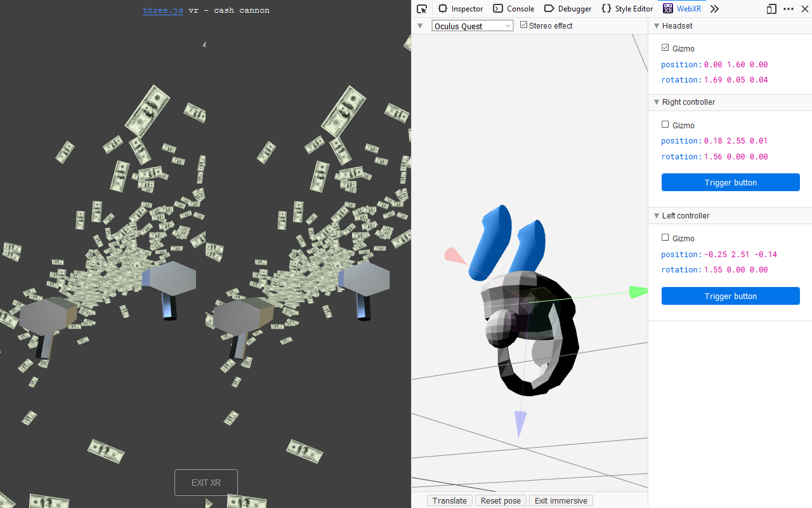Image resolution: width=812 pixels, height=508 pixels.
Task: Collapse the Headset section
Action: [657, 26]
